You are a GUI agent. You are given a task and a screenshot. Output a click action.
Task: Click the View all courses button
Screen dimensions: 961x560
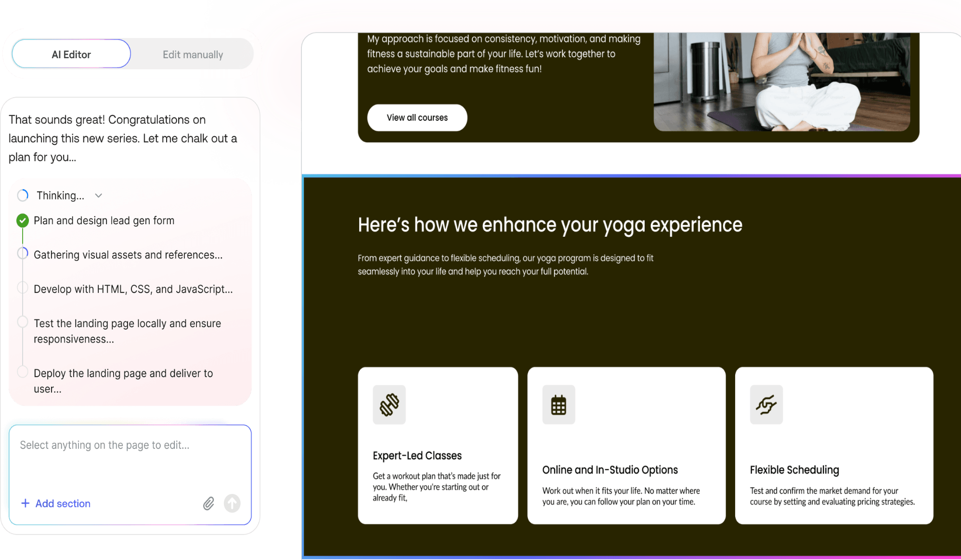click(x=417, y=118)
